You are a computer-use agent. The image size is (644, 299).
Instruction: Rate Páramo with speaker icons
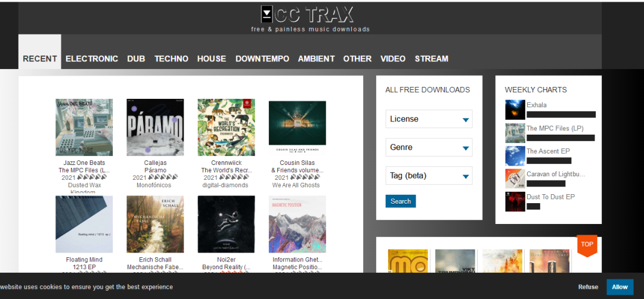click(x=163, y=177)
